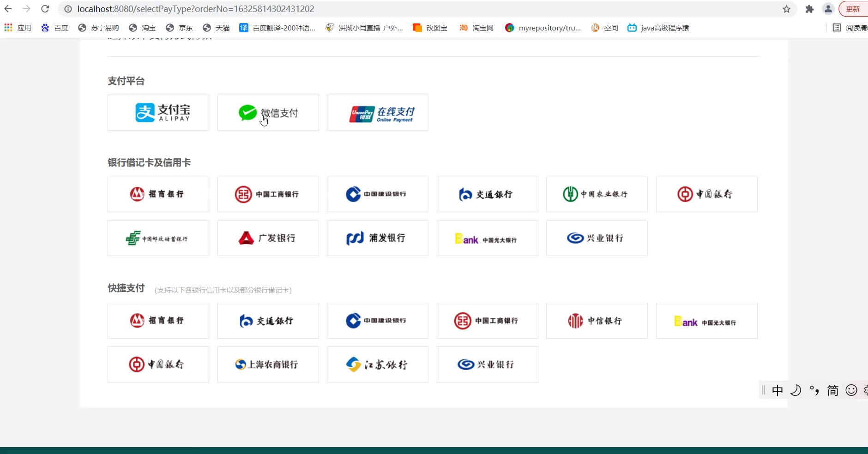Pick 江苏银行 quick payment option

[x=378, y=364]
